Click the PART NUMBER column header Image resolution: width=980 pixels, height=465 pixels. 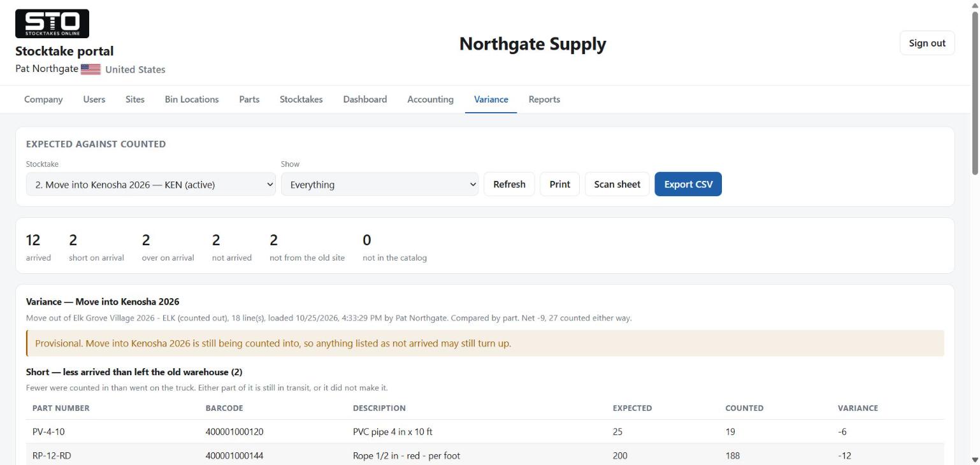click(61, 408)
